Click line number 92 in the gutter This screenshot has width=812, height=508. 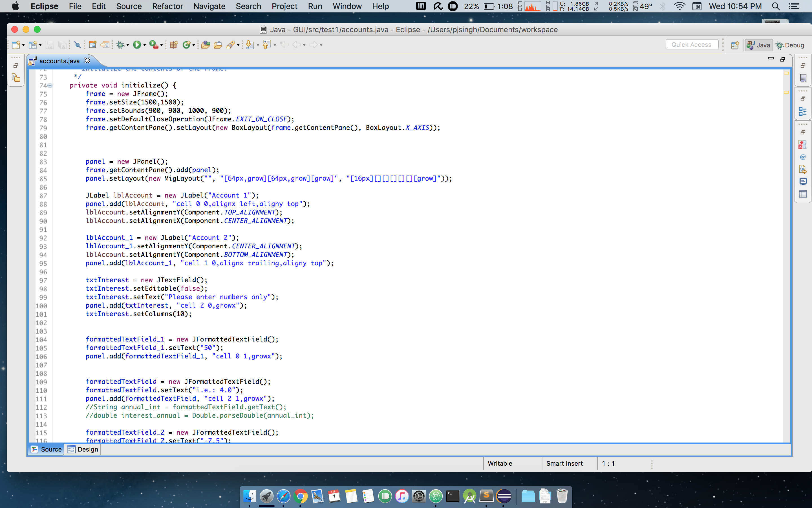coord(43,238)
